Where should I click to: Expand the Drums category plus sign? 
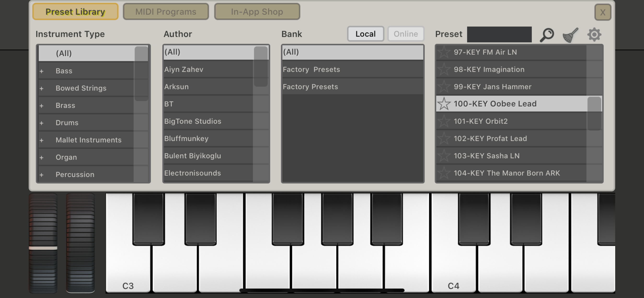click(41, 123)
